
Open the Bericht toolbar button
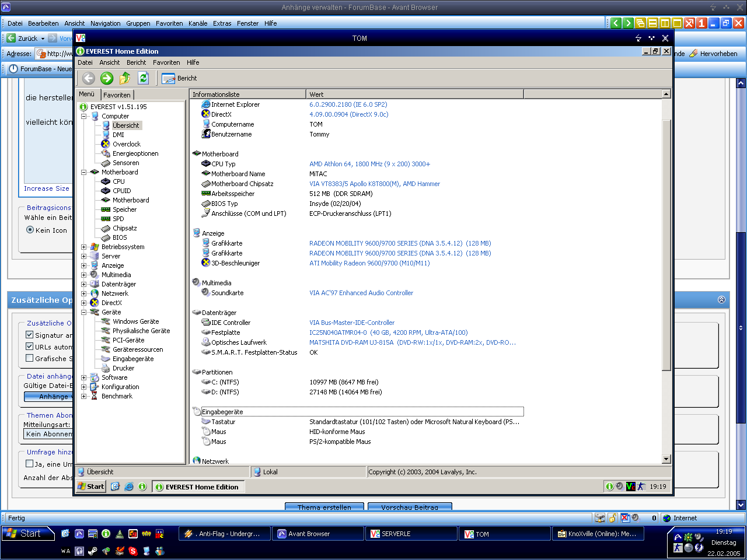coord(179,78)
